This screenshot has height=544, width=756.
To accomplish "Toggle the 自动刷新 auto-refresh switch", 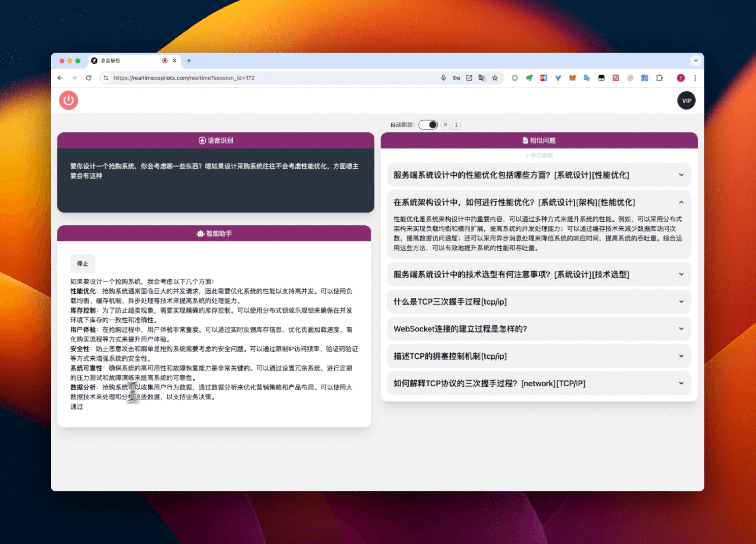I will tap(428, 125).
